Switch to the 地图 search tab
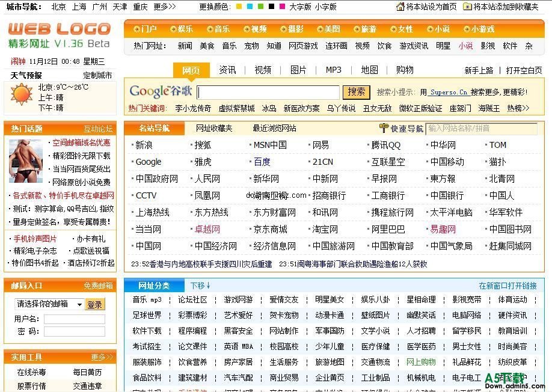 click(370, 70)
